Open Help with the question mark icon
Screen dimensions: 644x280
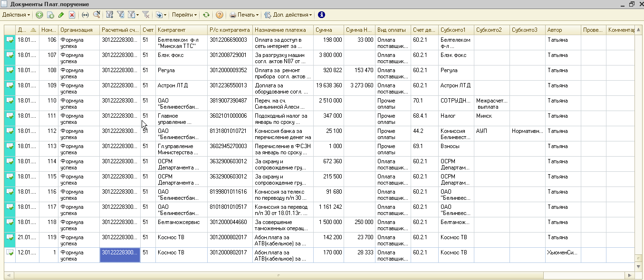click(x=220, y=15)
